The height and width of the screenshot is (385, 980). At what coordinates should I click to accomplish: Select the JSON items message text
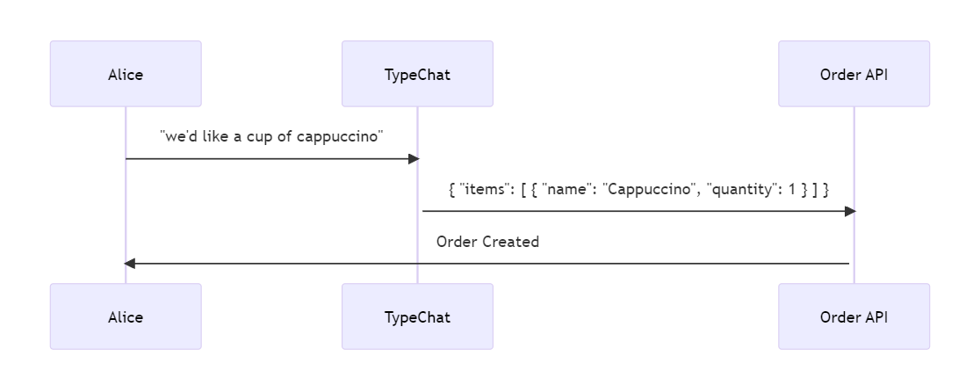coord(638,189)
